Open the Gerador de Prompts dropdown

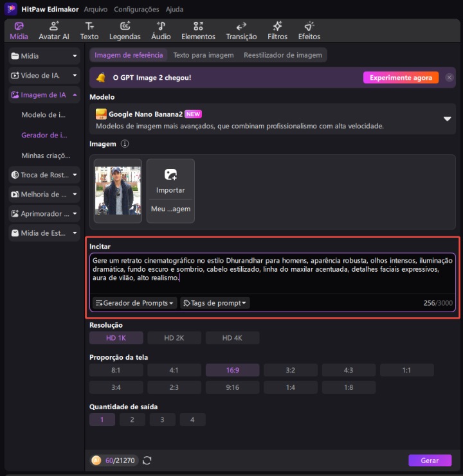pyautogui.click(x=134, y=303)
